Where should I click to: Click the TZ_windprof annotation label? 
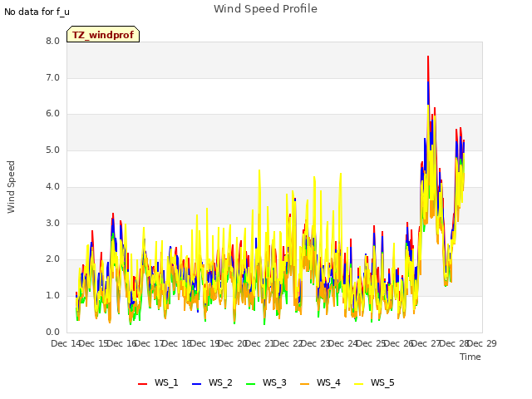pos(103,34)
